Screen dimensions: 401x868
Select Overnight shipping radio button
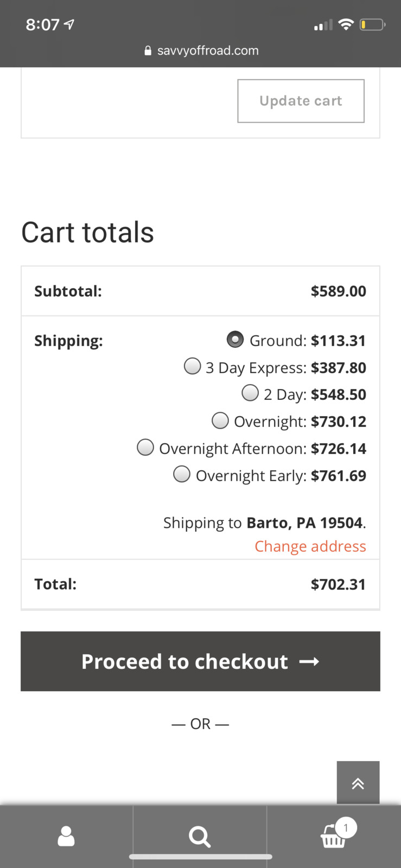coord(220,420)
